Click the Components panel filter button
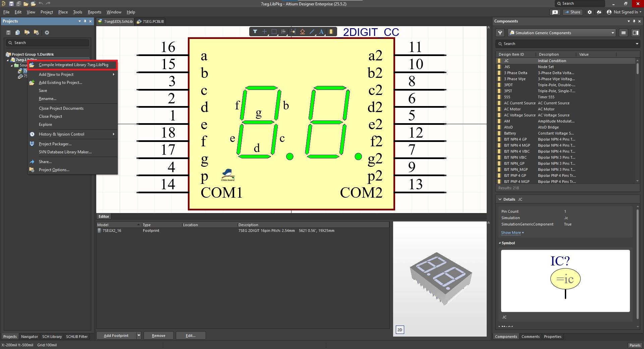Screen dimensions: 644x349 500,33
